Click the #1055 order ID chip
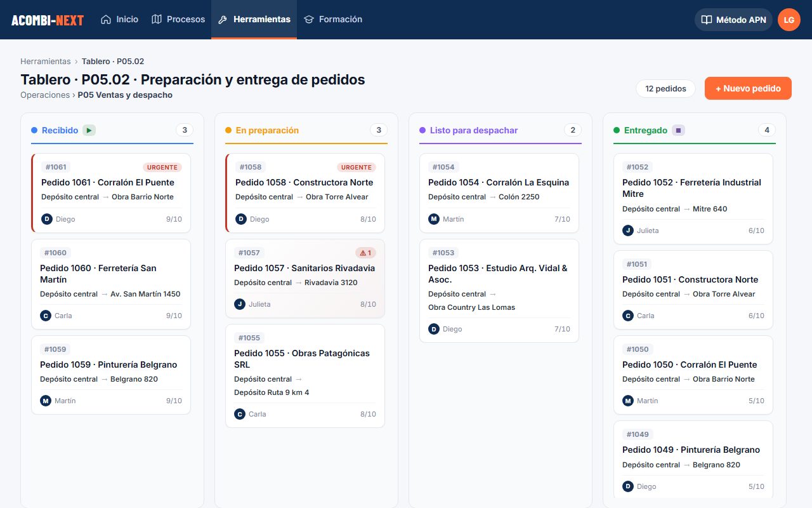812x508 pixels. (249, 338)
